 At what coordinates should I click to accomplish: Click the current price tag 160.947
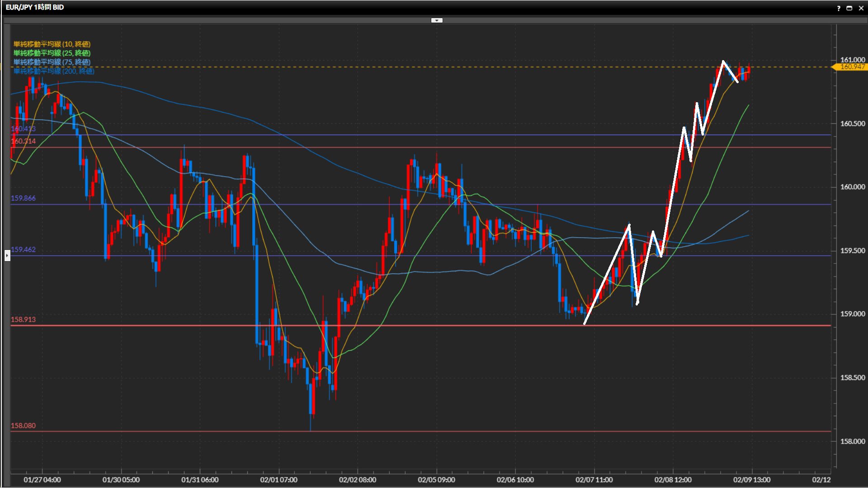point(852,67)
